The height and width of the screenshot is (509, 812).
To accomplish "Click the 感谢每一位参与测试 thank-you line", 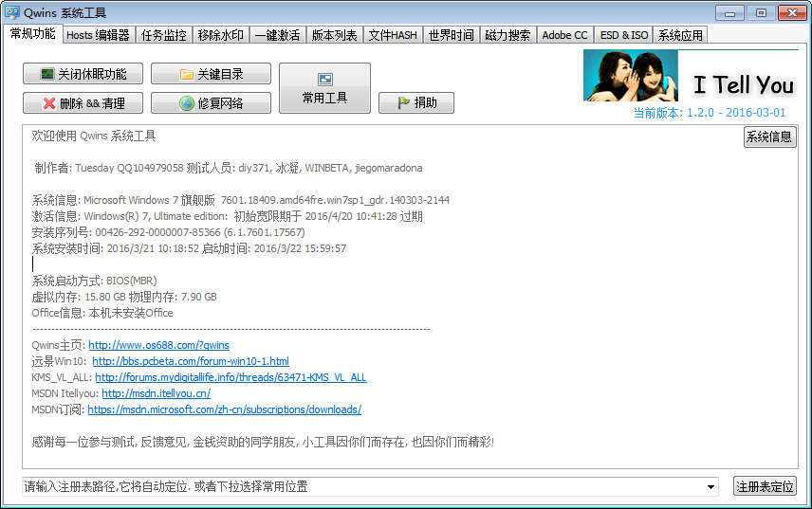I will click(263, 442).
